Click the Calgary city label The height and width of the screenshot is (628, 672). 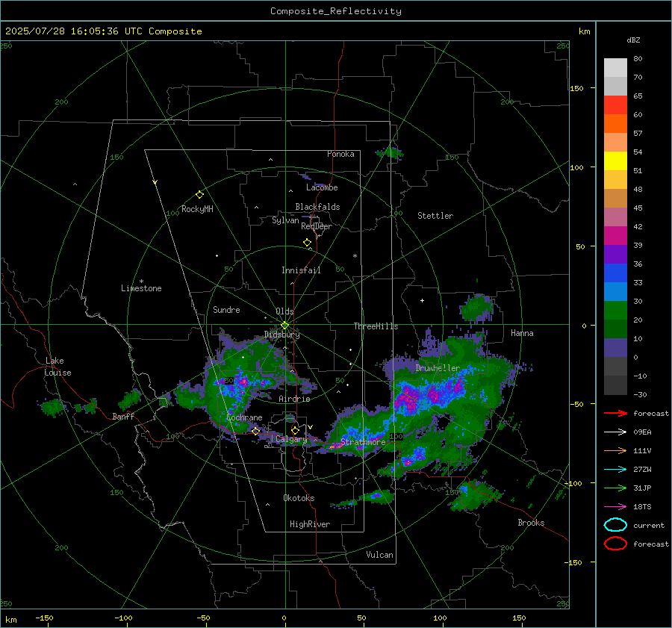pyautogui.click(x=291, y=439)
